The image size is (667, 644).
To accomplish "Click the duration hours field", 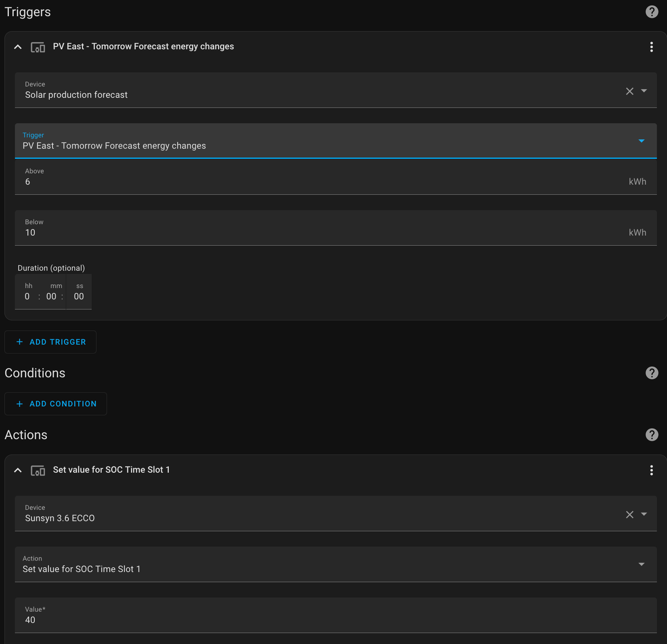I will coord(27,296).
